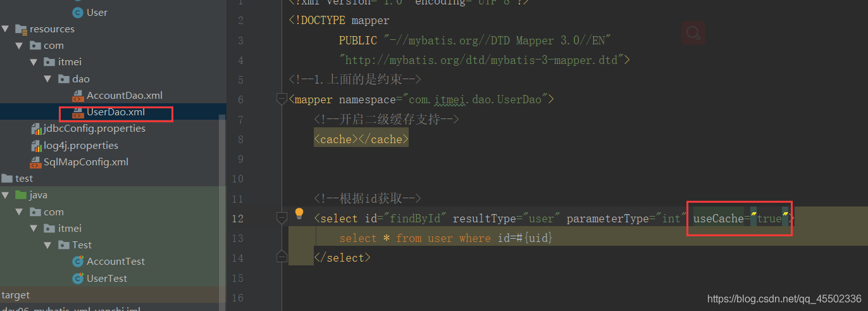Click the useCache true value

(x=769, y=219)
